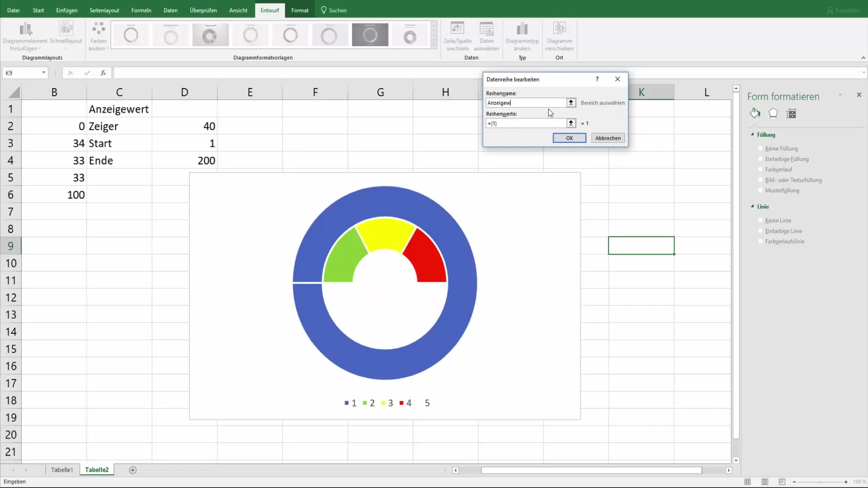Collapse the ribbon with the chevron
This screenshot has width=868, height=488.
pyautogui.click(x=863, y=58)
